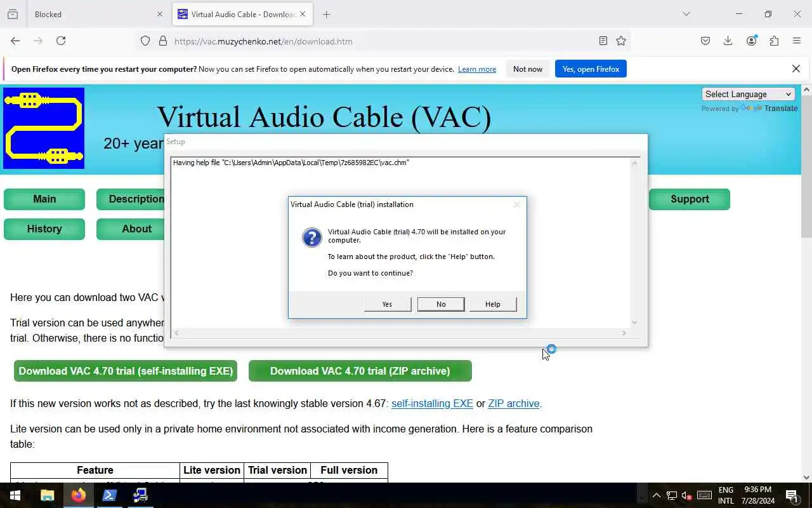The height and width of the screenshot is (508, 812).
Task: Click the network tray icon
Action: click(x=672, y=495)
